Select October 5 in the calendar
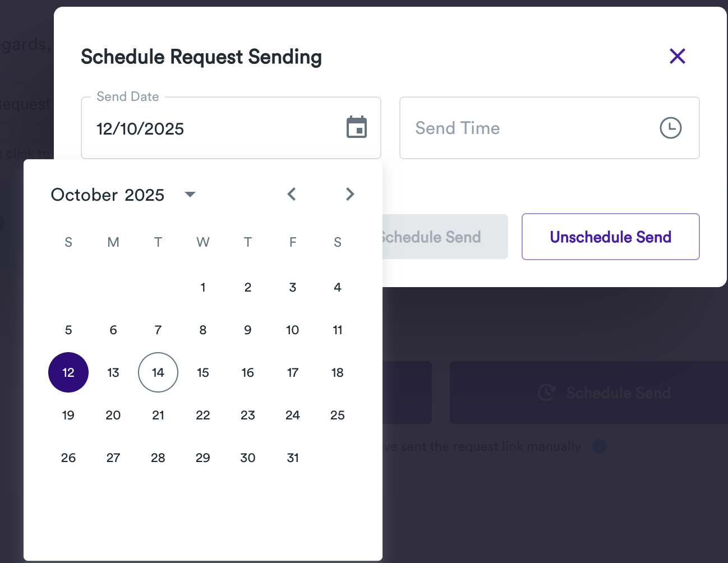 [68, 330]
